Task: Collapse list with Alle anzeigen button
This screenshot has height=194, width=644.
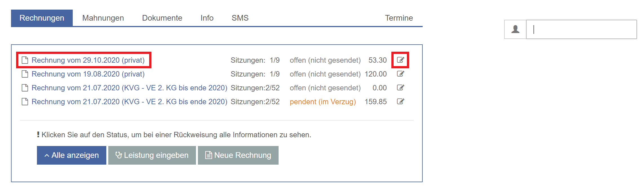Action: click(x=72, y=155)
